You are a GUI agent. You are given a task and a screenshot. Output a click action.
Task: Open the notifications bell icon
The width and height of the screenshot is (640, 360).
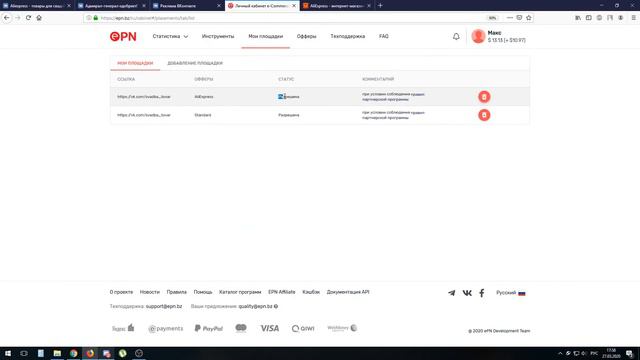click(x=456, y=37)
